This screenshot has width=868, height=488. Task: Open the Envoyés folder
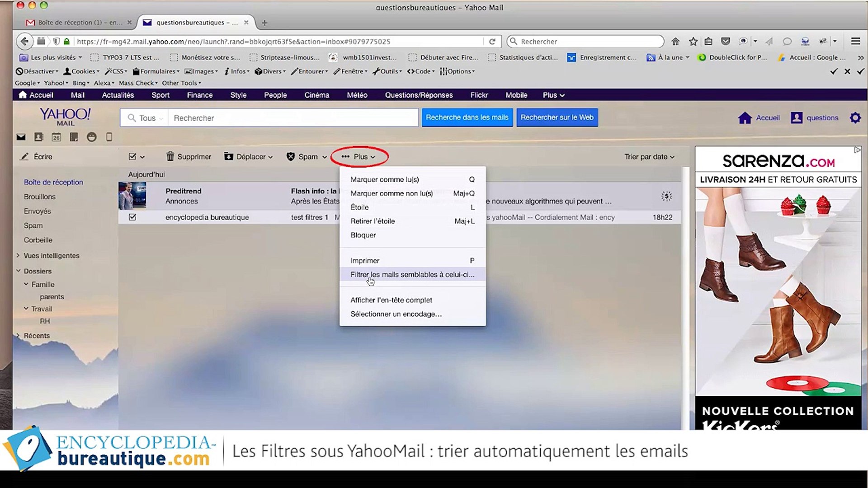[x=38, y=211]
